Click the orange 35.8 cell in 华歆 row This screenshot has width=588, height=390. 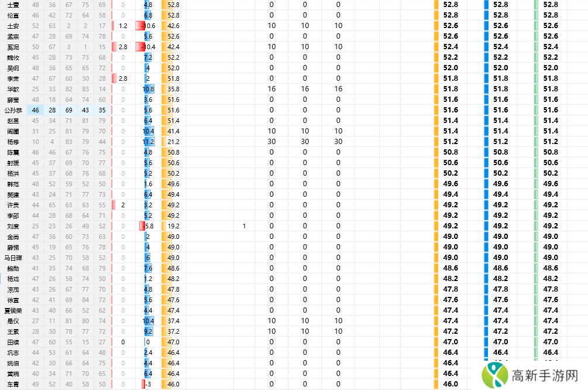point(173,89)
